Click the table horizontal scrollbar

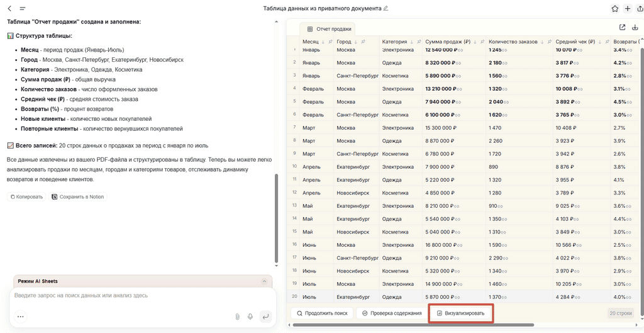coord(413,325)
